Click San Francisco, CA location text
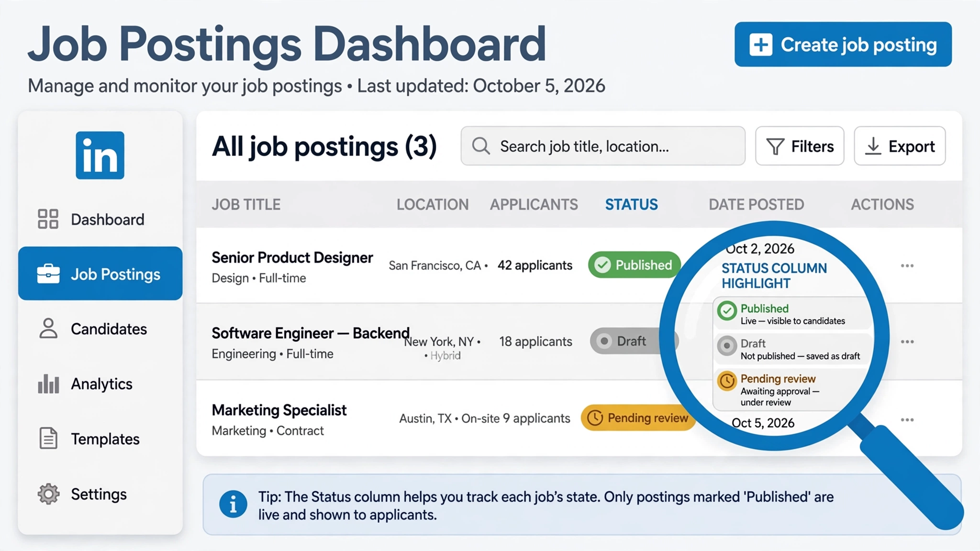 [434, 265]
